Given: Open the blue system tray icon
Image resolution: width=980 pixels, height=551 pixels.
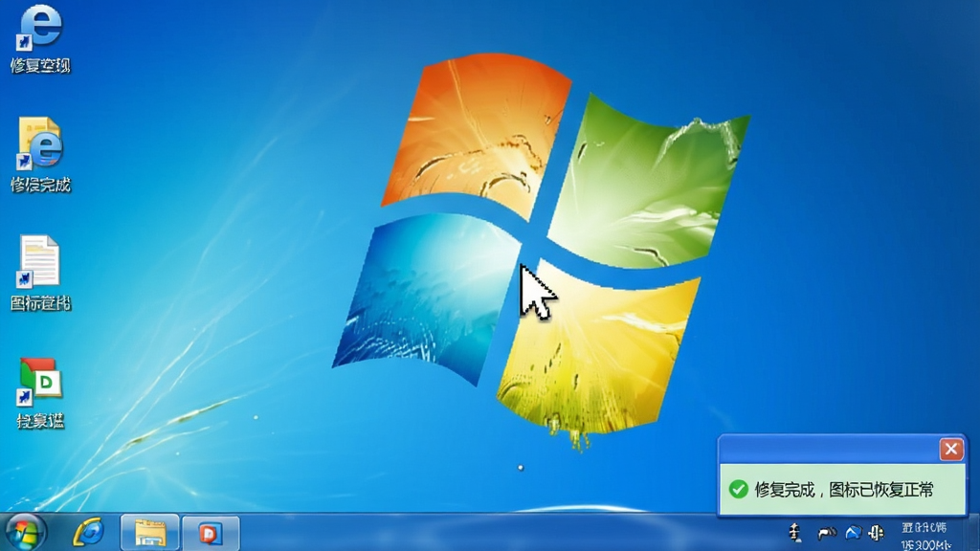Looking at the screenshot, I should [x=853, y=533].
